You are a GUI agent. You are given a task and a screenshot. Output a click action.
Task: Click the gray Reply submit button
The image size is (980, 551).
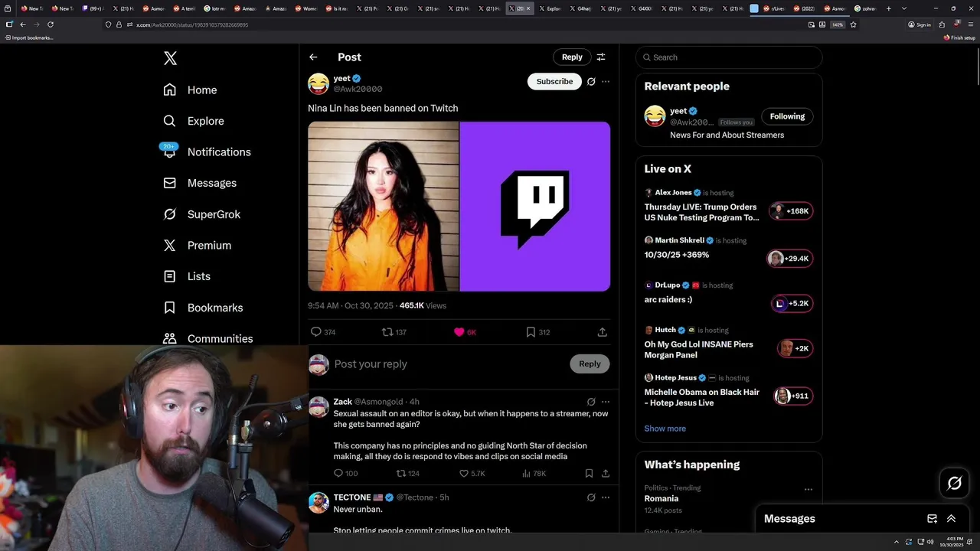[x=590, y=364]
